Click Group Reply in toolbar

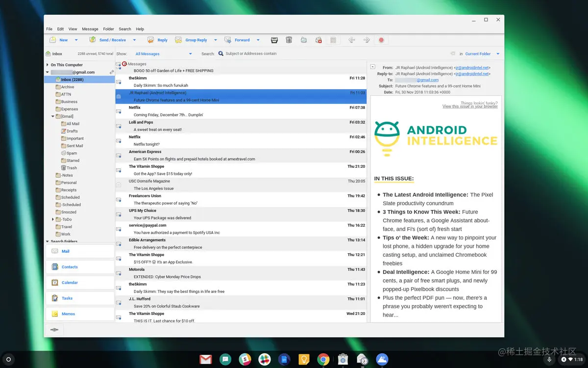pos(191,40)
